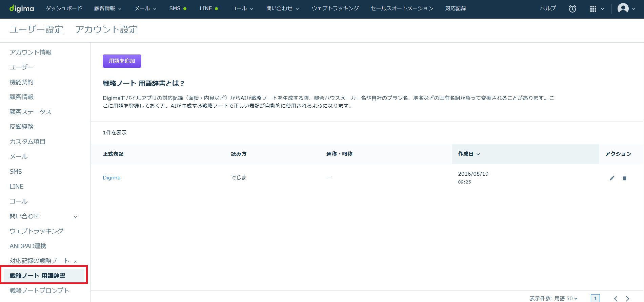Open SMS in the top navigation
This screenshot has width=644, height=302.
point(178,8)
